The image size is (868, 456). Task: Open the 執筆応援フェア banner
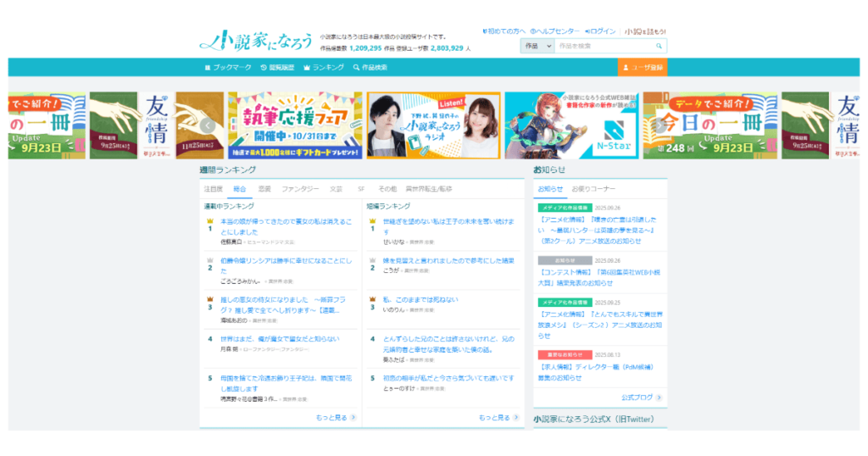tap(295, 125)
